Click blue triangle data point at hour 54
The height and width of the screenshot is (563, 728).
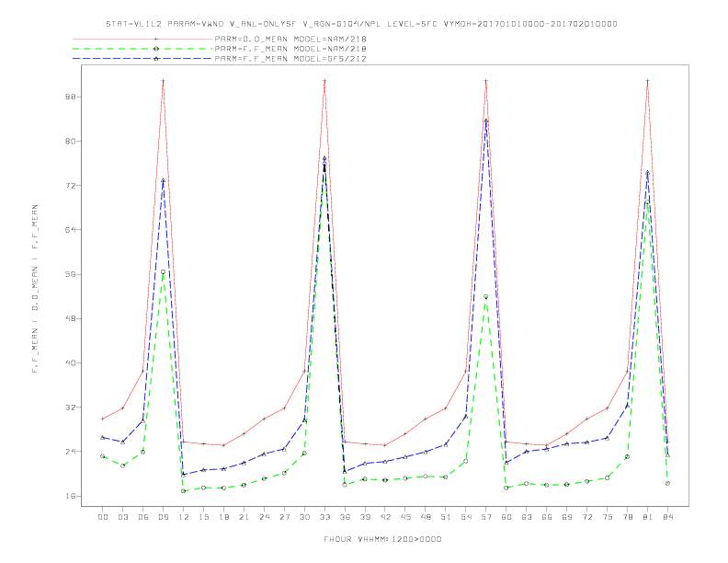point(466,416)
